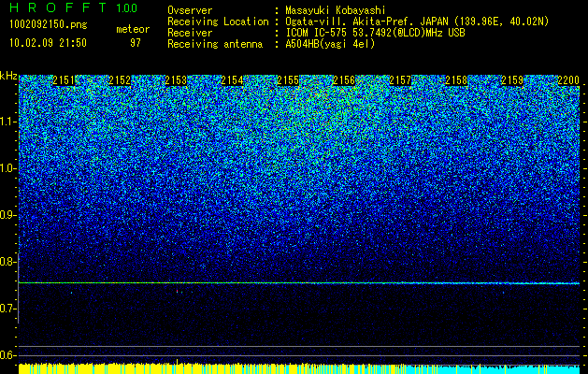
Task: Click the tall yellow level spike below 2153
Action: pos(177,362)
